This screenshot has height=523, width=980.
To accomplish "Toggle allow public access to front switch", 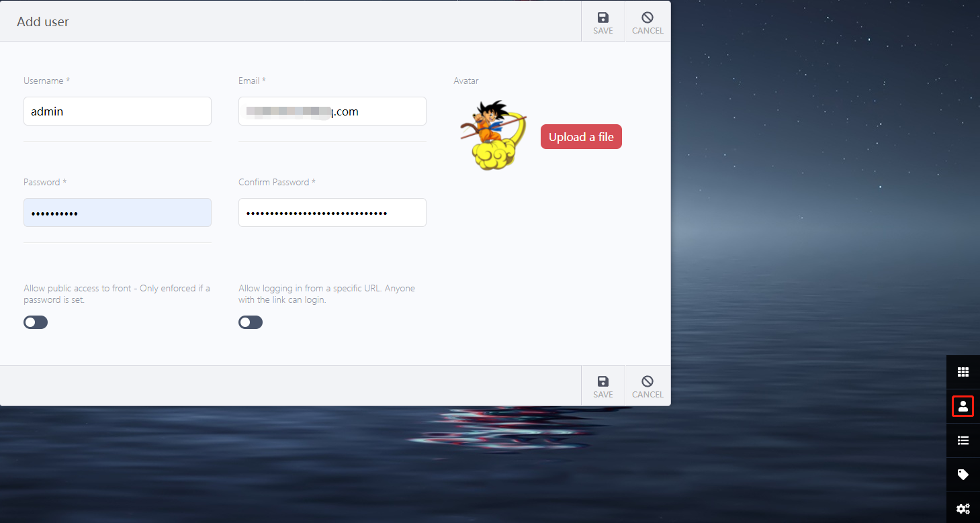I will coord(36,322).
